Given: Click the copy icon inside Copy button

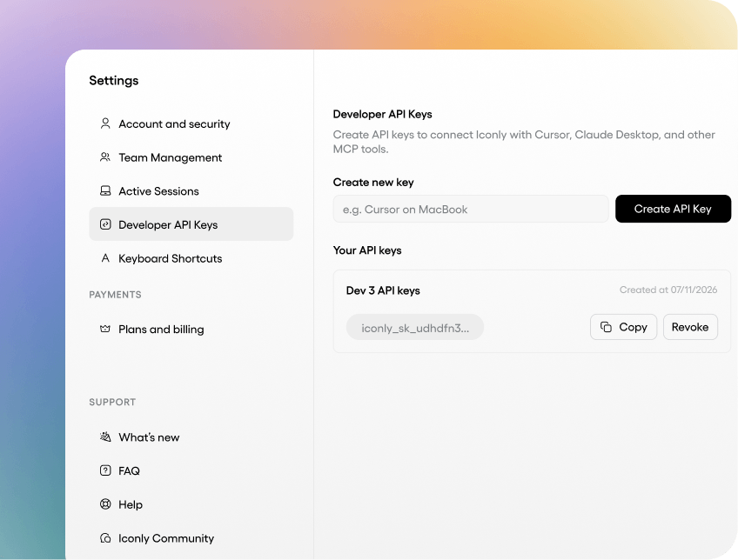Looking at the screenshot, I should [607, 327].
